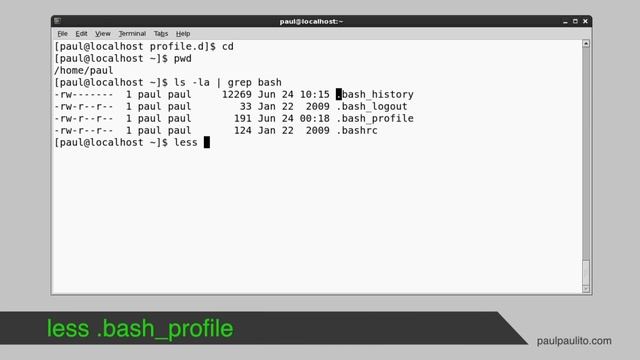Click the title text paul@localhost:~

[311, 21]
